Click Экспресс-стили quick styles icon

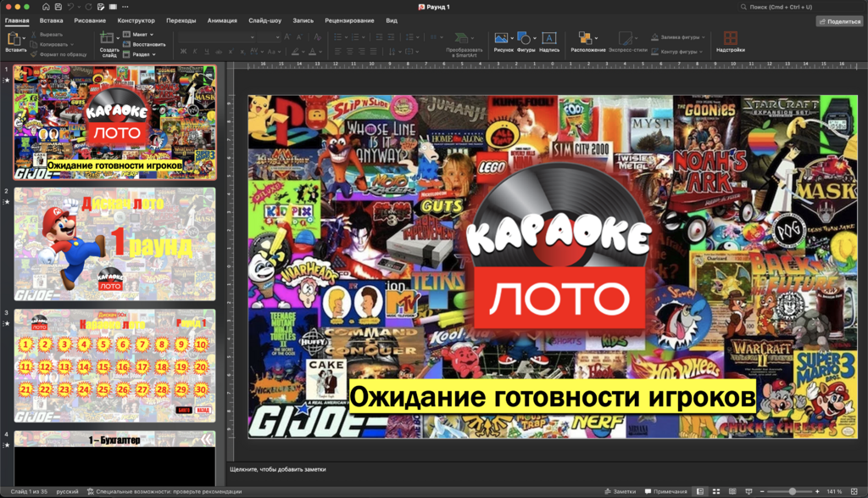(x=626, y=37)
